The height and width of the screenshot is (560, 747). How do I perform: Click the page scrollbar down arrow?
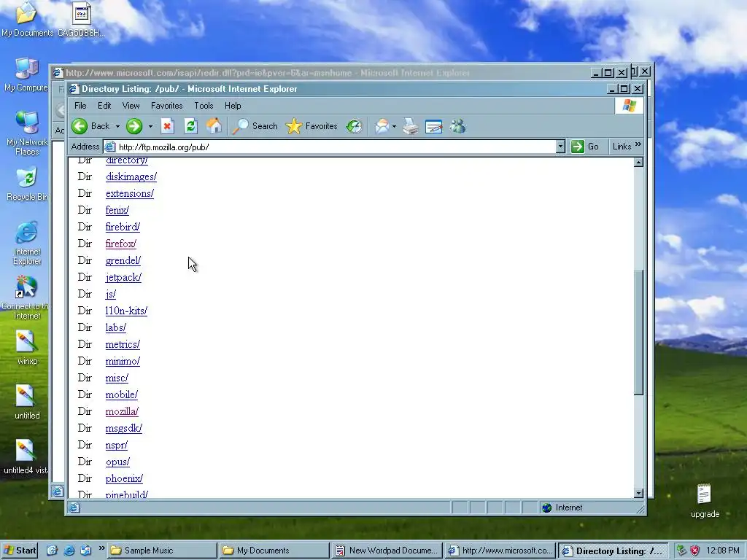click(x=639, y=494)
